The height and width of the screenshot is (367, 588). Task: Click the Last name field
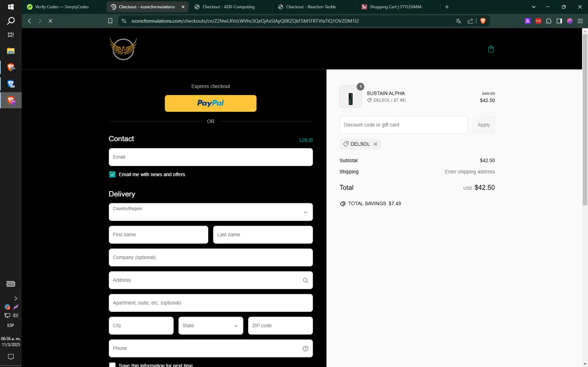pos(263,235)
